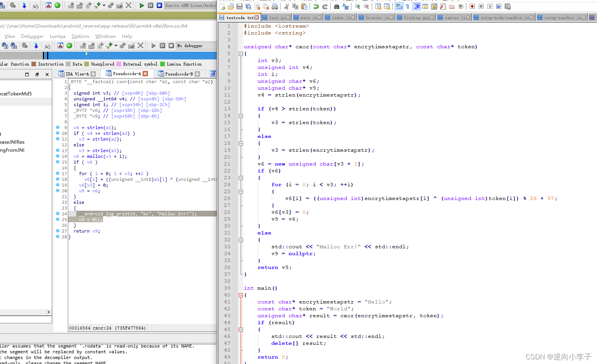Click the New file icon in the Notepad++ toolbar
Screen dimensions: 597x364
222,7
